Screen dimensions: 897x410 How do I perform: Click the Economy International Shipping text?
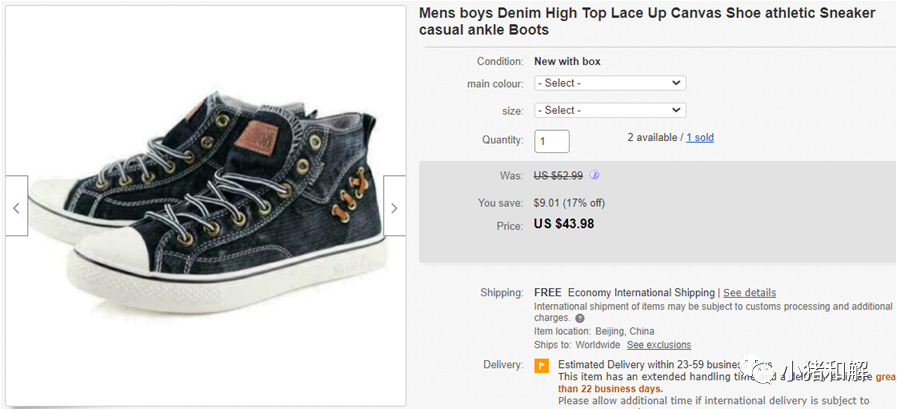tap(641, 293)
